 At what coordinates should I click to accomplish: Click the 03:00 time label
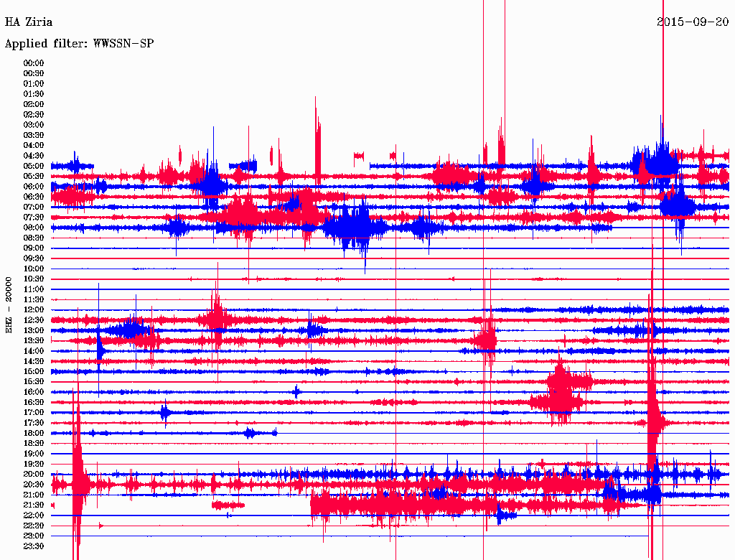(34, 125)
